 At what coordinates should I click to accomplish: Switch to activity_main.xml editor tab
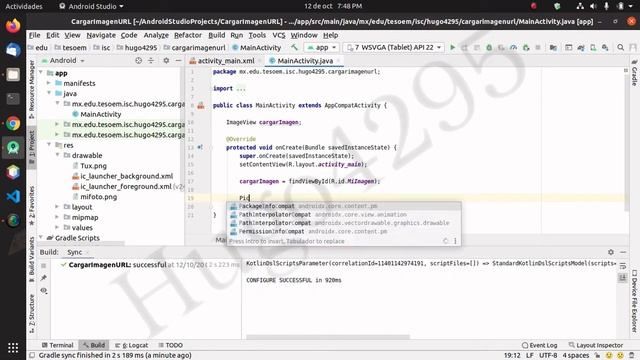click(x=226, y=60)
